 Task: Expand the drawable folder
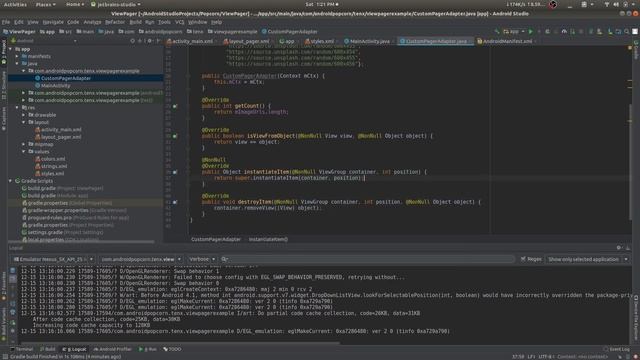pos(24,115)
